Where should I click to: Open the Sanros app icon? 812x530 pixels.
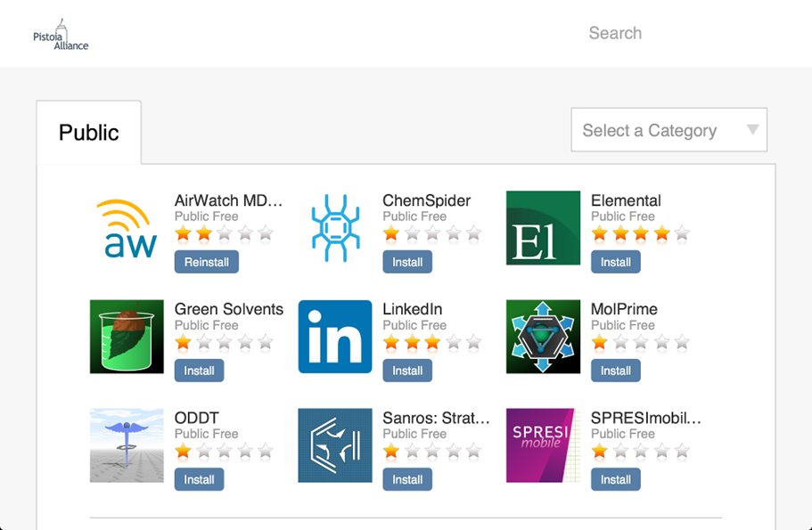(x=334, y=445)
